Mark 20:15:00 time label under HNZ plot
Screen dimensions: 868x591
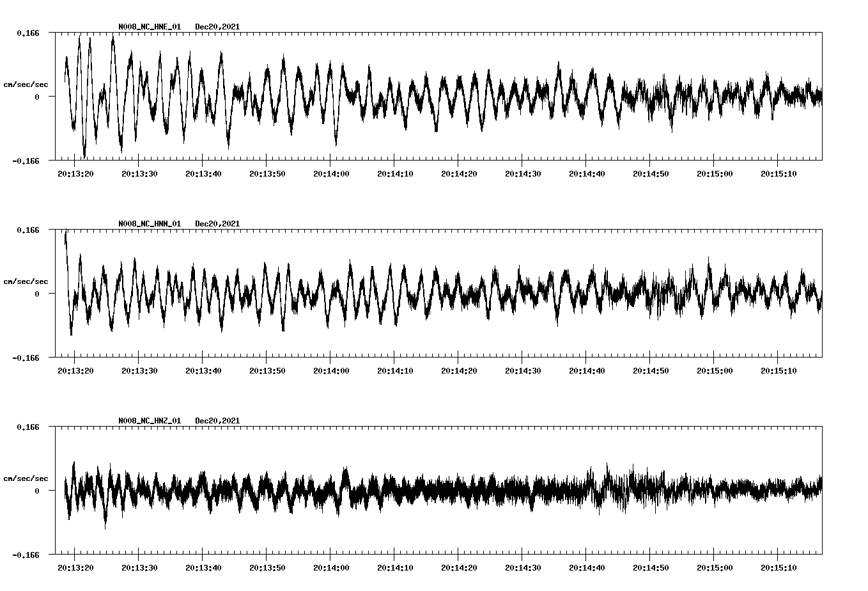point(715,568)
